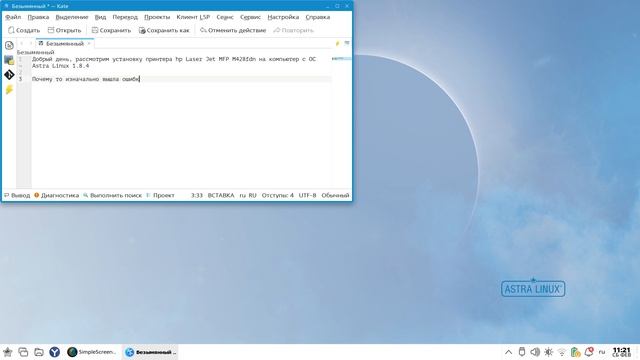Screen dimensions: 640x360
Task: Open the Вид menu
Action: [100, 17]
